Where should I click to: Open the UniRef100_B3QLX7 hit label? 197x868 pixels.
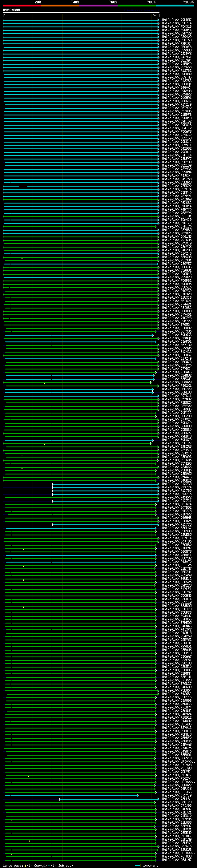click(x=177, y=528)
